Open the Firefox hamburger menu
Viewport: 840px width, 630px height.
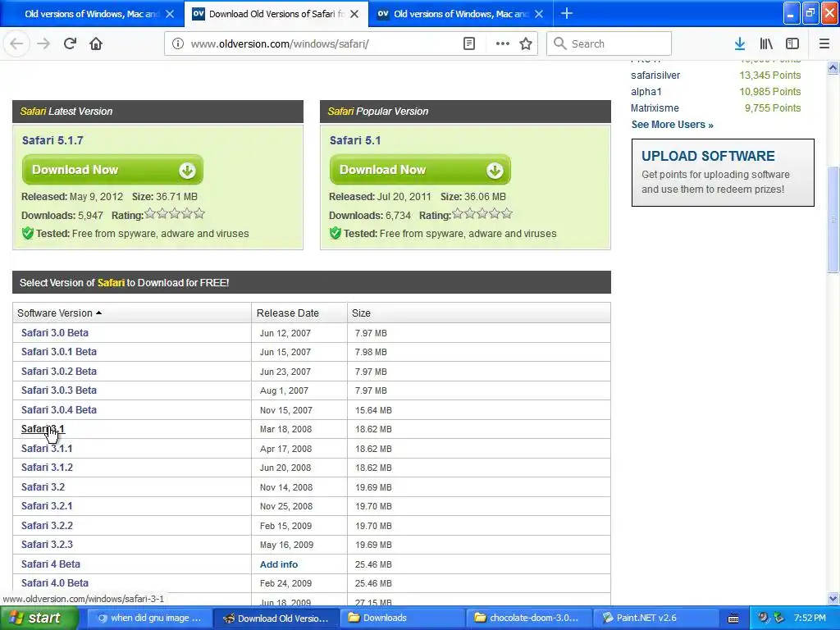(824, 43)
